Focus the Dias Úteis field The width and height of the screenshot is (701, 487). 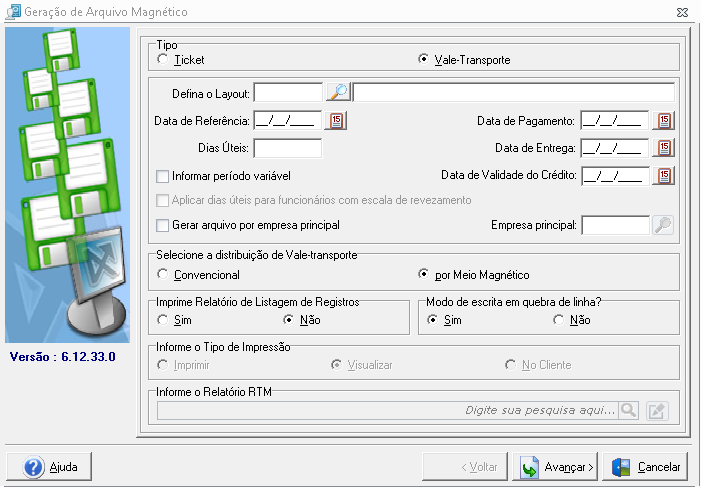[x=288, y=148]
